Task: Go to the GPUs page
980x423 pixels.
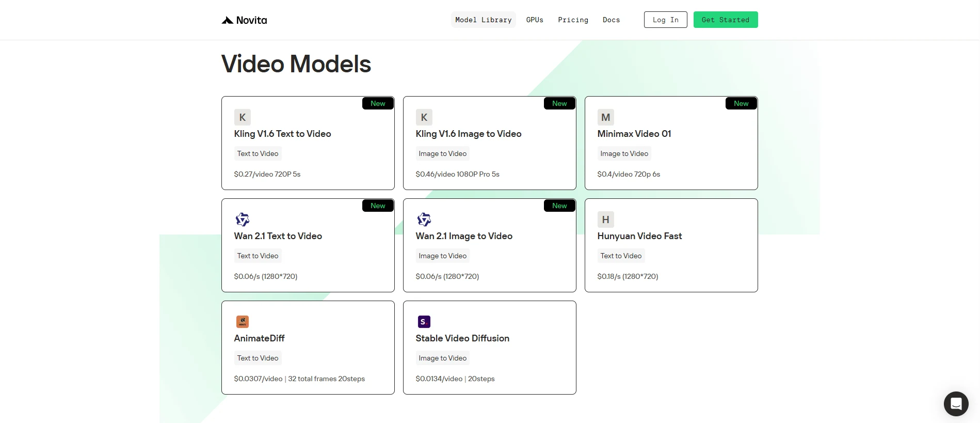Action: tap(535, 20)
